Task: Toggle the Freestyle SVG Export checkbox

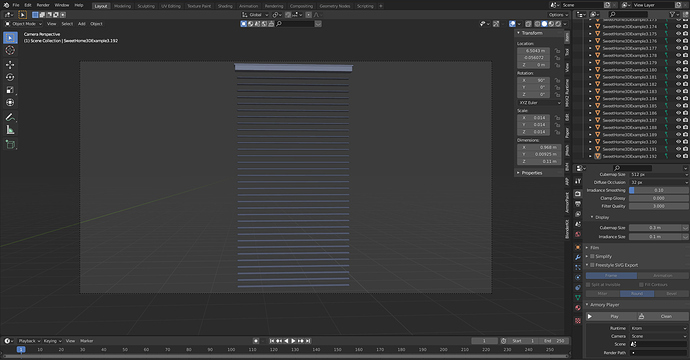Action: pos(592,265)
